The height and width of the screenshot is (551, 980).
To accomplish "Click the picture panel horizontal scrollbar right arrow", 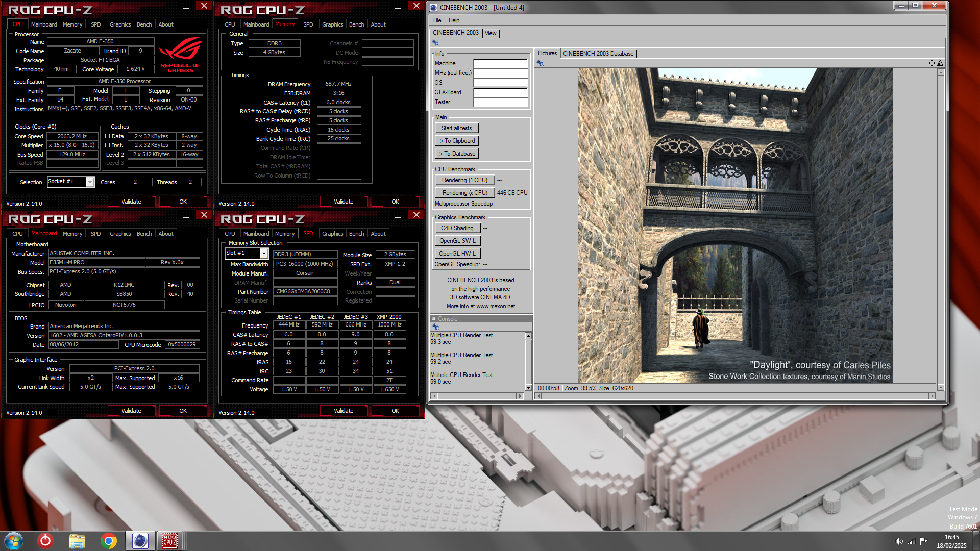I will tap(933, 396).
